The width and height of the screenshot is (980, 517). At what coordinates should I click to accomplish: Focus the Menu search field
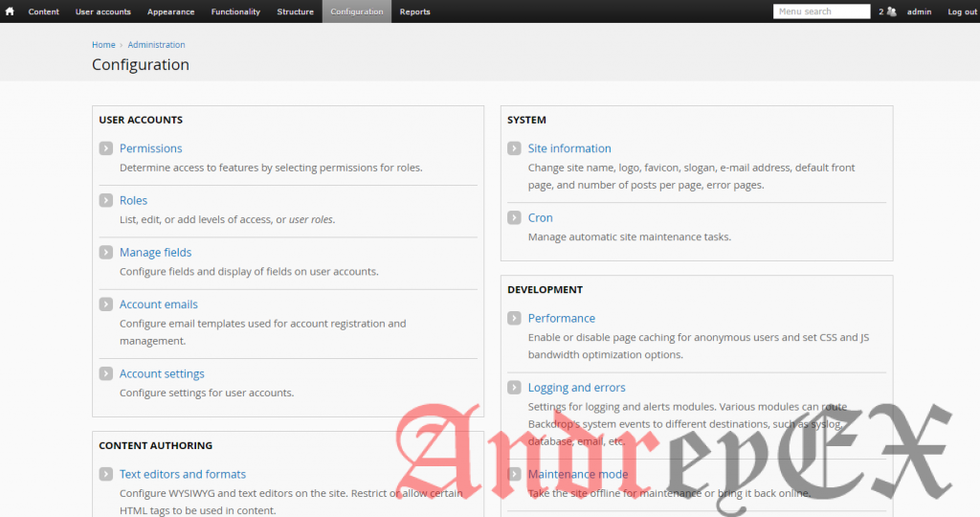click(x=821, y=11)
